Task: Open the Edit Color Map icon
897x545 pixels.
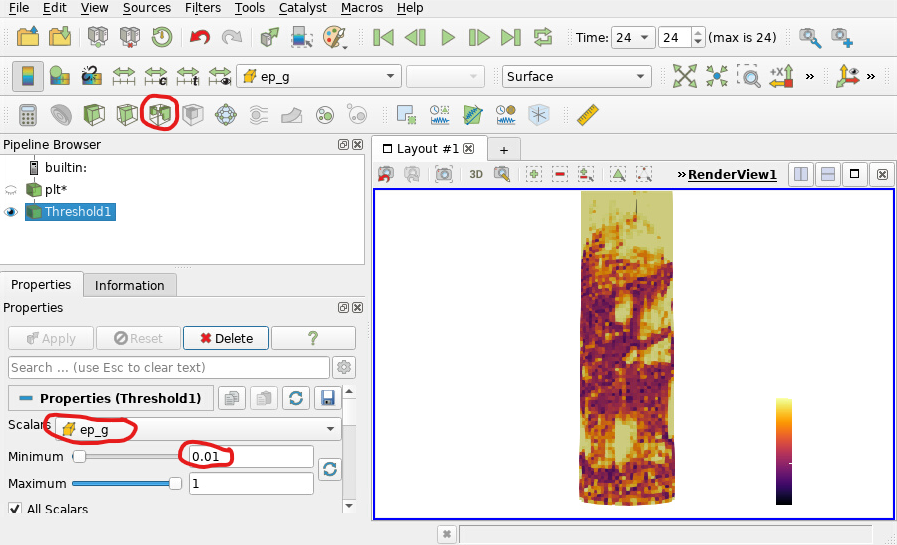Action: pyautogui.click(x=59, y=76)
